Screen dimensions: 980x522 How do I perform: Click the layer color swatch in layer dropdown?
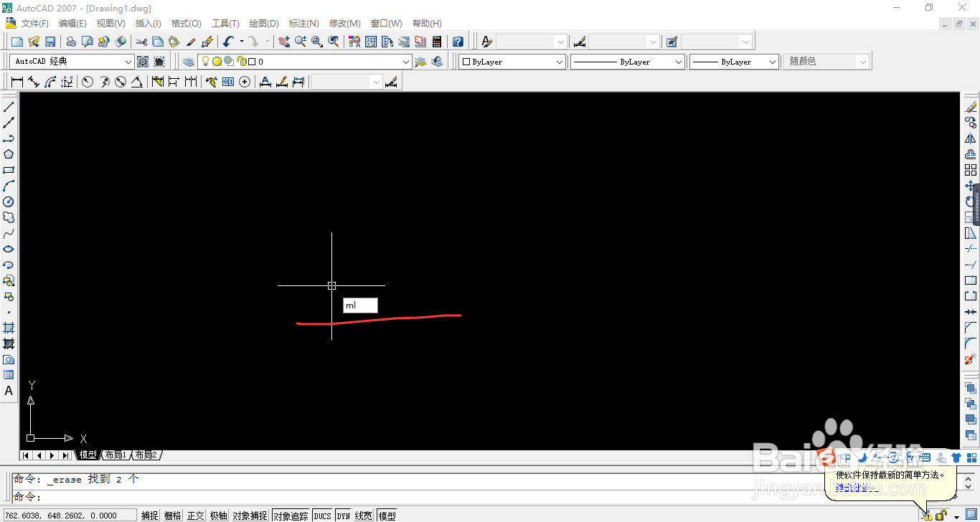(x=251, y=62)
